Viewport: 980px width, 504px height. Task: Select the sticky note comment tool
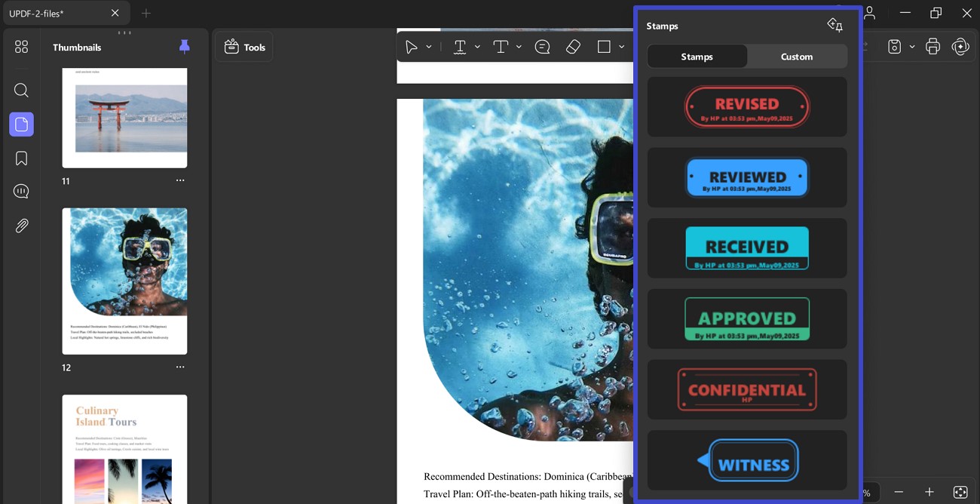pos(542,47)
